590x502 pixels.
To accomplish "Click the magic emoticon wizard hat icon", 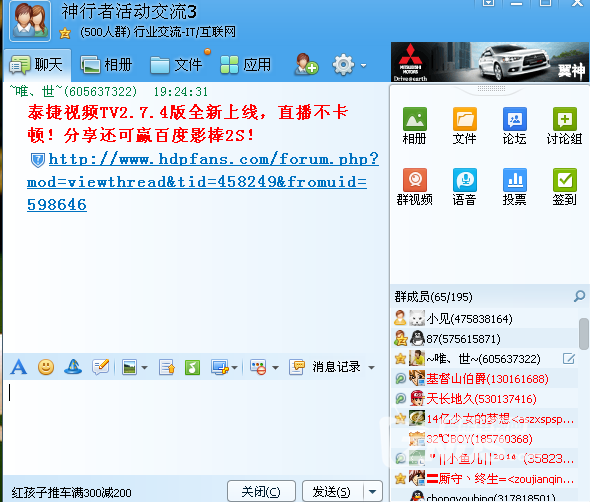I will pos(73,367).
